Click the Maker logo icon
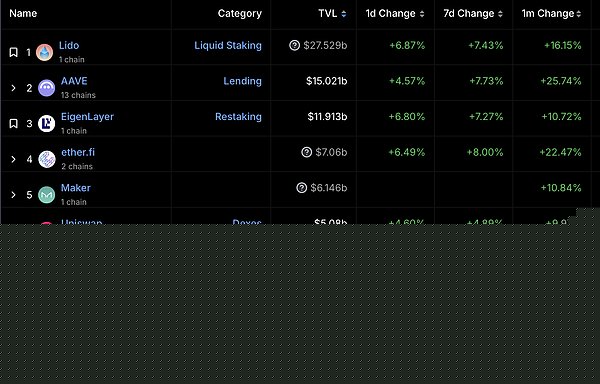The width and height of the screenshot is (600, 384). coord(46,195)
